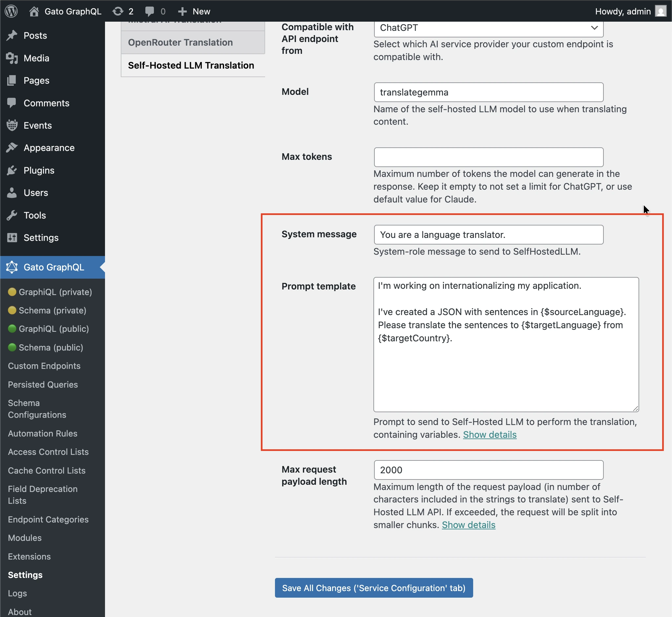Image resolution: width=672 pixels, height=617 pixels.
Task: Click Show details under max payload length
Action: pyautogui.click(x=468, y=525)
